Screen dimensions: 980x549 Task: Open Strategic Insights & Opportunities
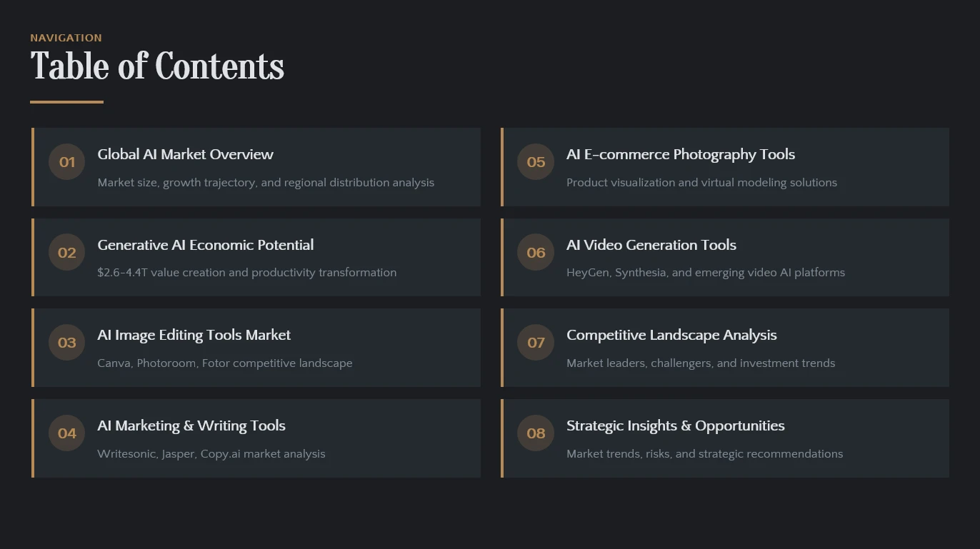click(x=676, y=425)
